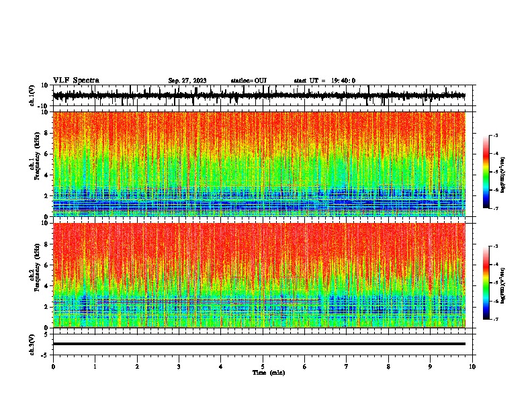Click the "8" kHz tick on ch.2 spectrogram axis
The height and width of the screenshot is (411, 532).
click(x=46, y=244)
